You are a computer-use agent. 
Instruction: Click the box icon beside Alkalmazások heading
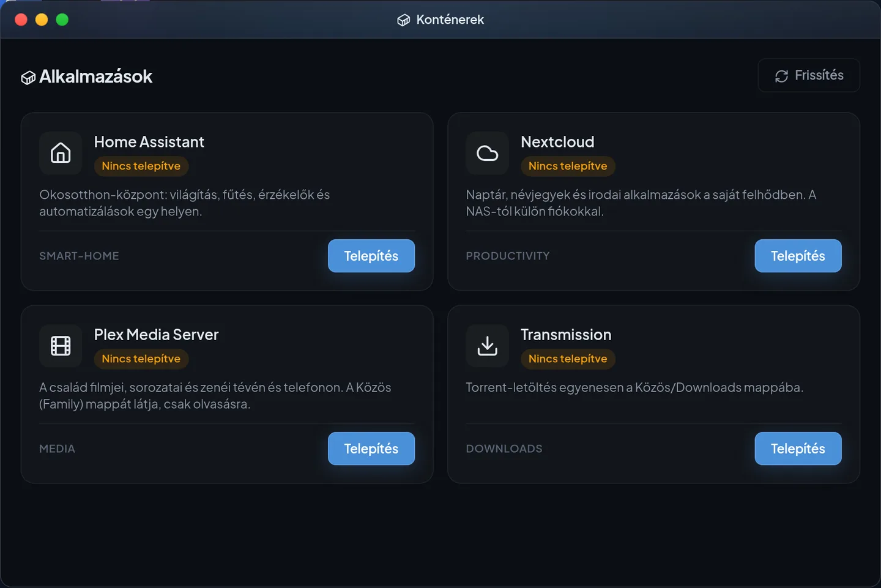coord(28,78)
